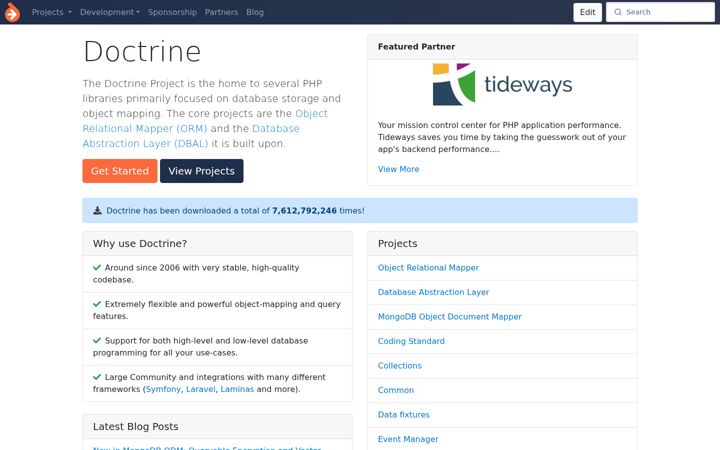Click checkmark beside Extremely flexible
This screenshot has width=720, height=450.
(97, 304)
